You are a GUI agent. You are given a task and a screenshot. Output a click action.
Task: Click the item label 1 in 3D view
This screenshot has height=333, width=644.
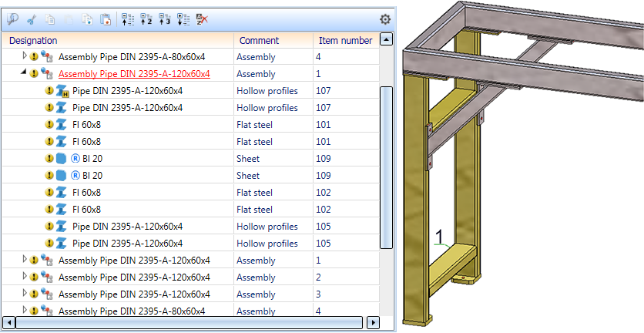click(440, 235)
